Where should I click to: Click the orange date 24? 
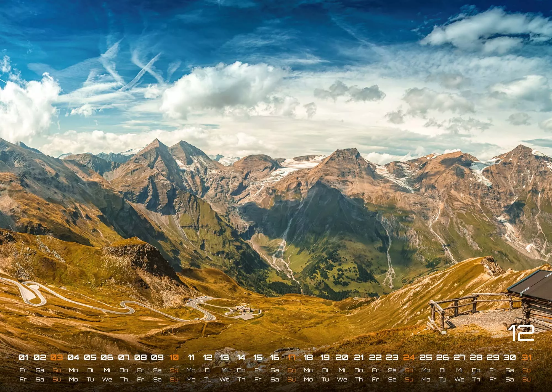click(409, 357)
